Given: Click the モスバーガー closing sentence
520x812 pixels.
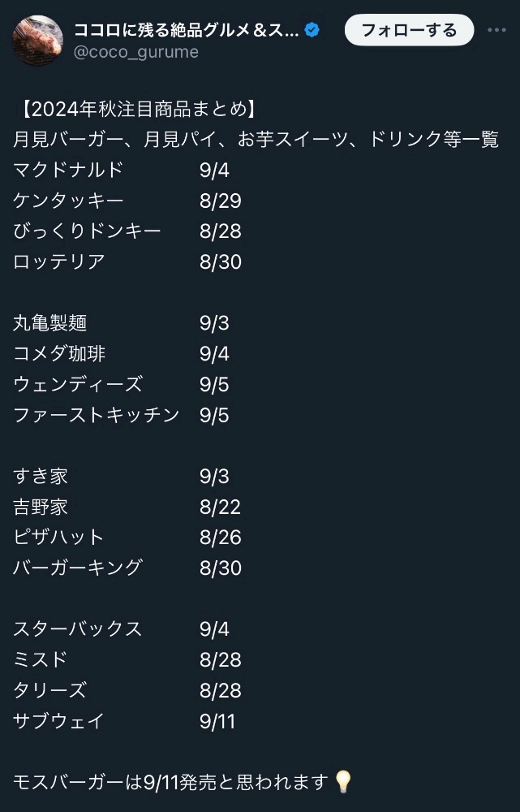Looking at the screenshot, I should point(170,782).
